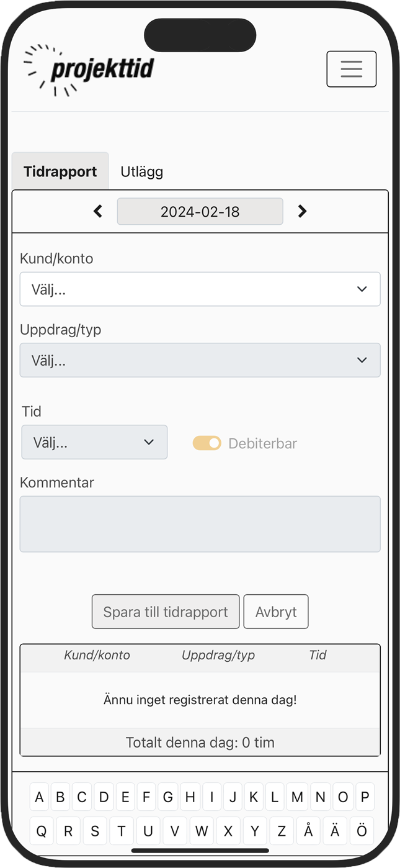Click the projekttid logo
The image size is (400, 868).
(89, 70)
